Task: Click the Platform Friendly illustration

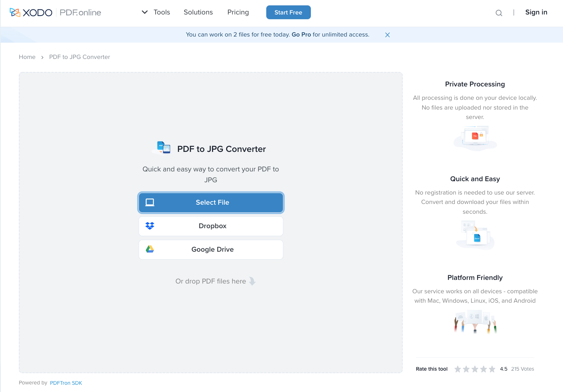Action: [x=475, y=321]
